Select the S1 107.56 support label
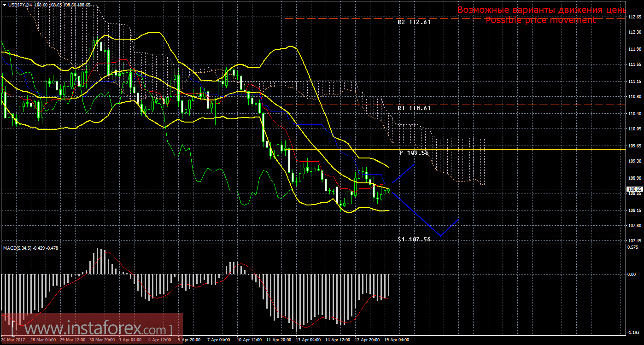This screenshot has width=644, height=345. coord(414,240)
